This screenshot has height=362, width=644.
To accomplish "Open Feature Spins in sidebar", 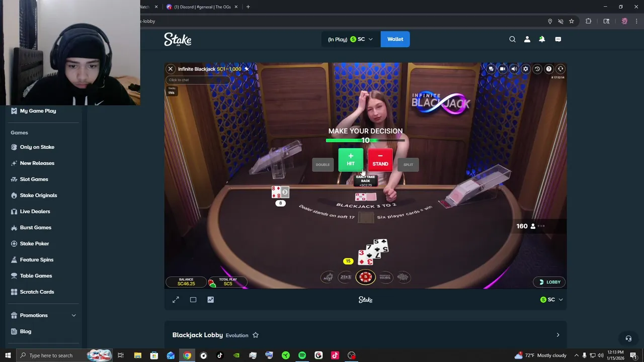I will tap(37, 259).
